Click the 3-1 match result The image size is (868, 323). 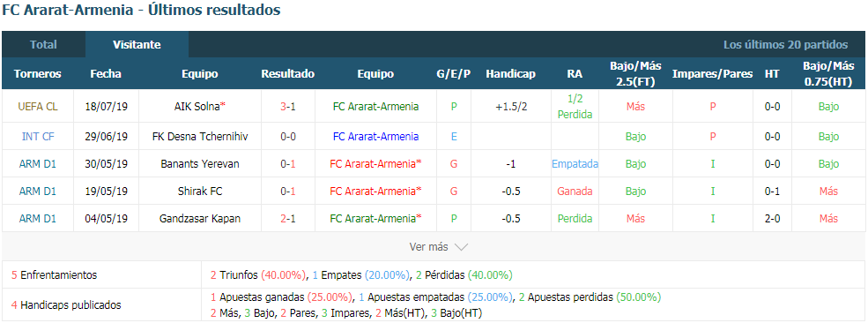288,107
